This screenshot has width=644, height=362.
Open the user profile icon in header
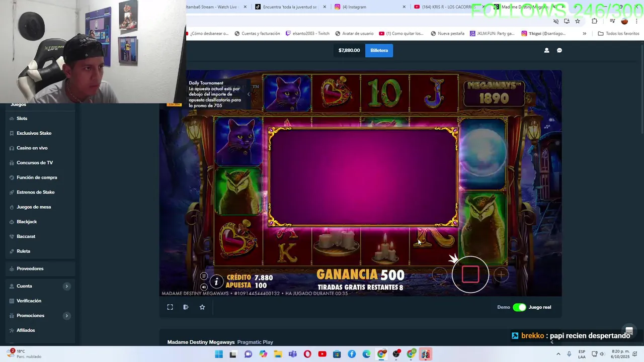[546, 50]
